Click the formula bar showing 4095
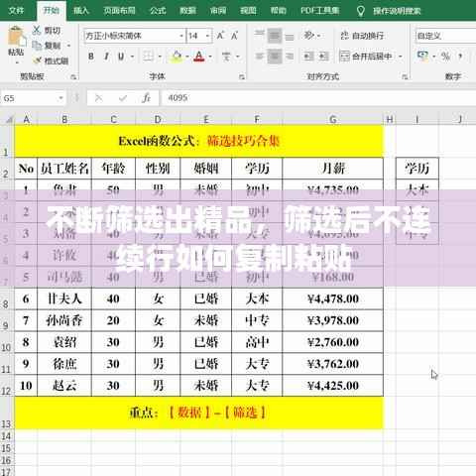This screenshot has width=476, height=476. pyautogui.click(x=317, y=98)
